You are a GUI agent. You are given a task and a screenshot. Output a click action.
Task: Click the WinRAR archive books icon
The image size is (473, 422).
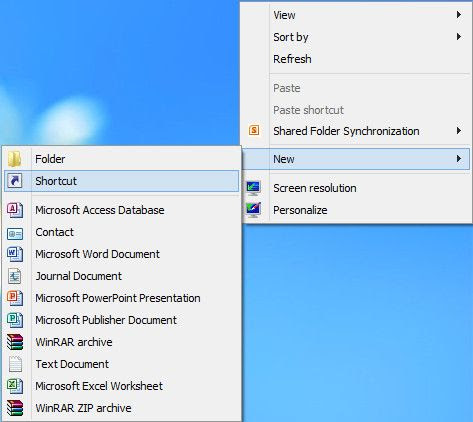tap(15, 342)
